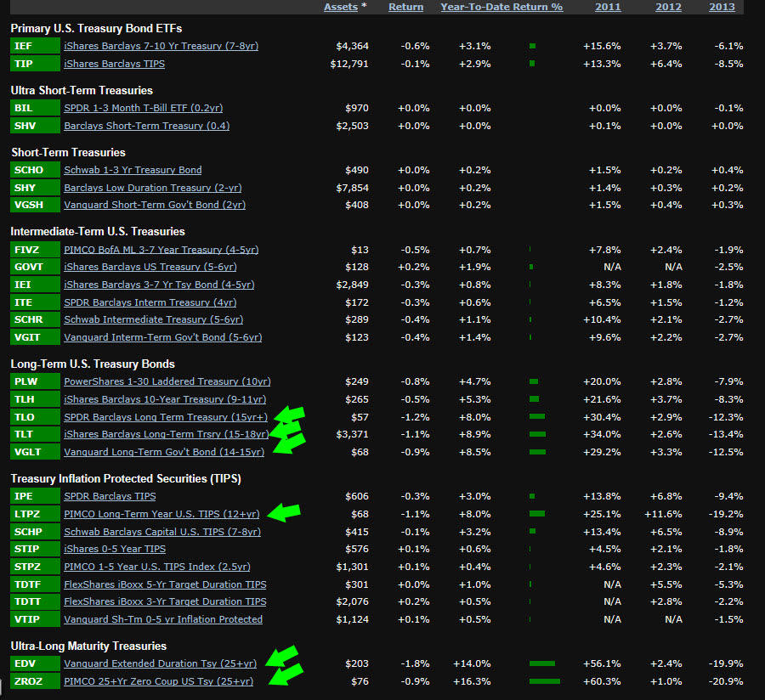Open PIMCO 25+Yr Zero Coup US Tsy link
This screenshot has height=700, width=765.
click(x=158, y=681)
